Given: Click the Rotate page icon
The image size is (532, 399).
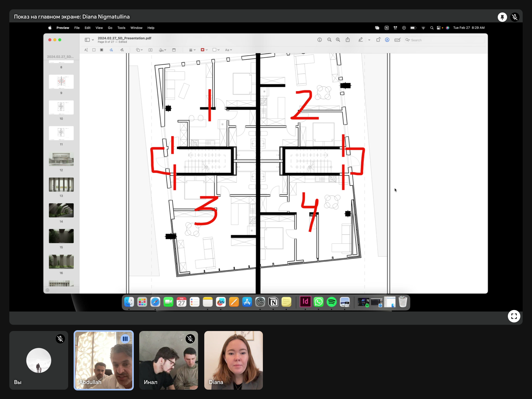Looking at the screenshot, I should tap(378, 40).
